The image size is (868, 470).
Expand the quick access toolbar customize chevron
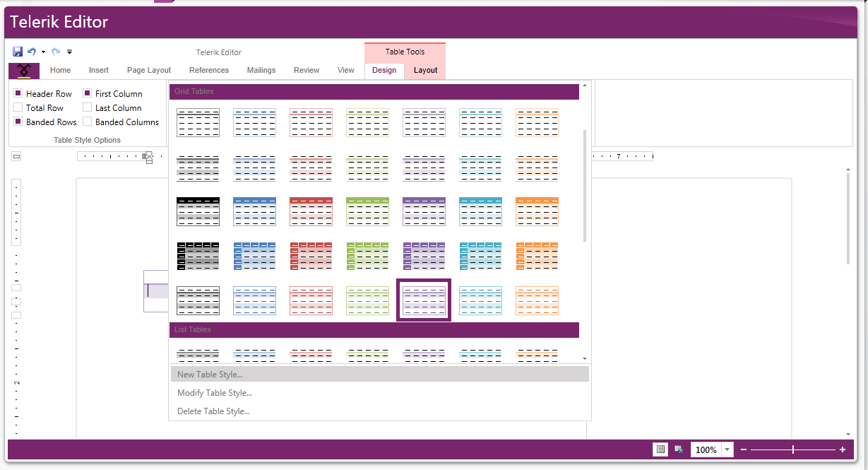pyautogui.click(x=69, y=51)
